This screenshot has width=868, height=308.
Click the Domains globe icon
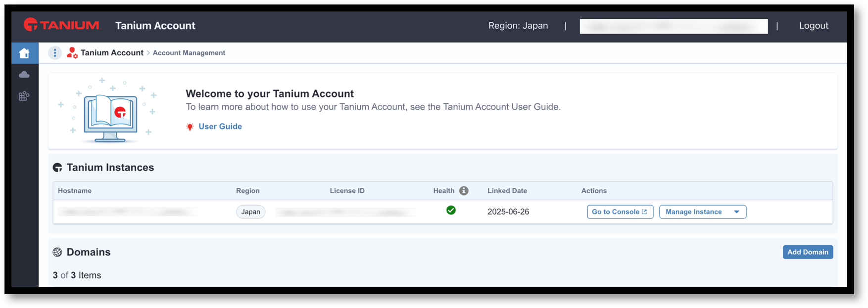[x=57, y=252]
